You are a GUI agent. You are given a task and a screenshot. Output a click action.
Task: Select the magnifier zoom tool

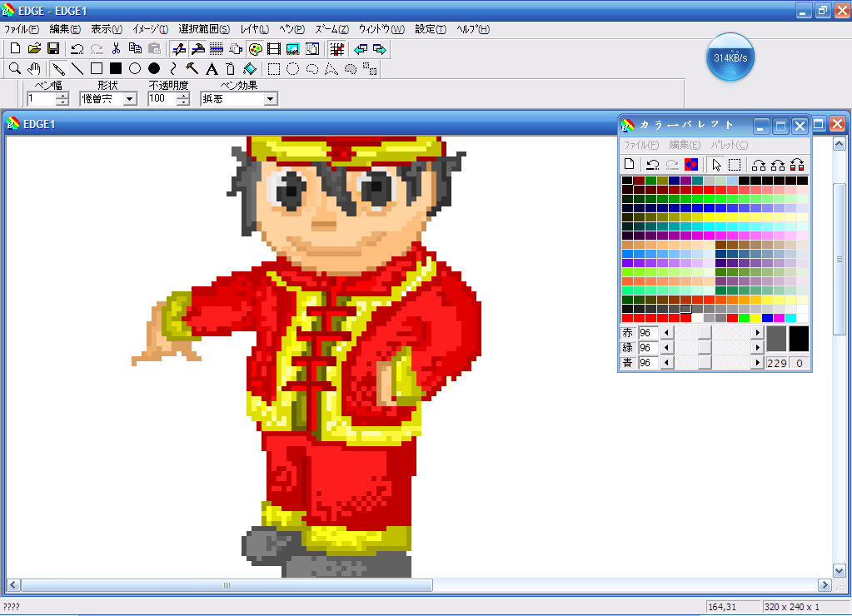click(15, 69)
